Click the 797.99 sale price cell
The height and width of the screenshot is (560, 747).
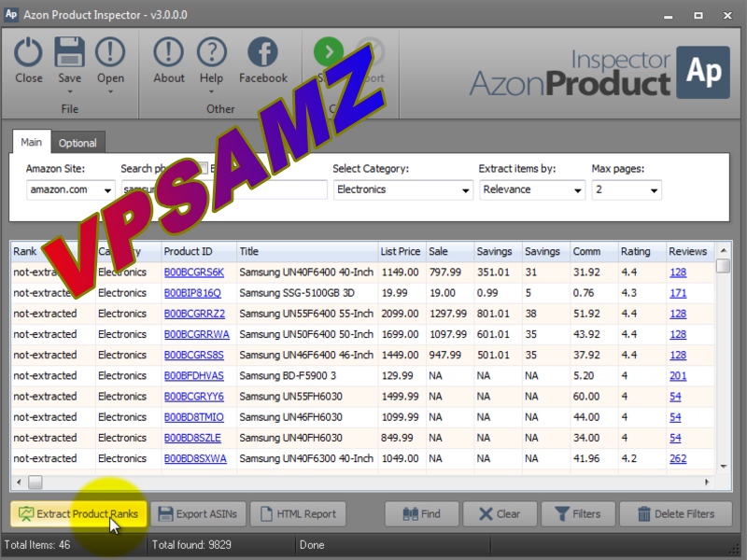click(x=450, y=273)
